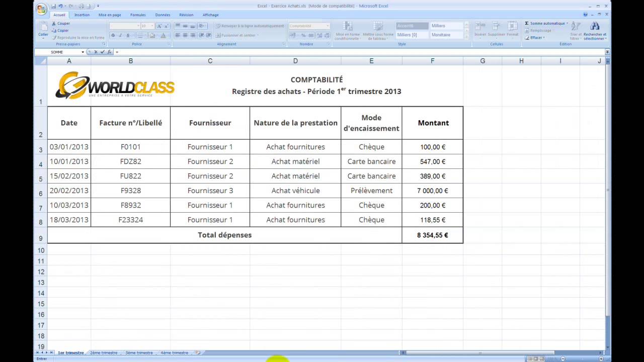
Task: Expand the formula bar
Action: (607, 52)
